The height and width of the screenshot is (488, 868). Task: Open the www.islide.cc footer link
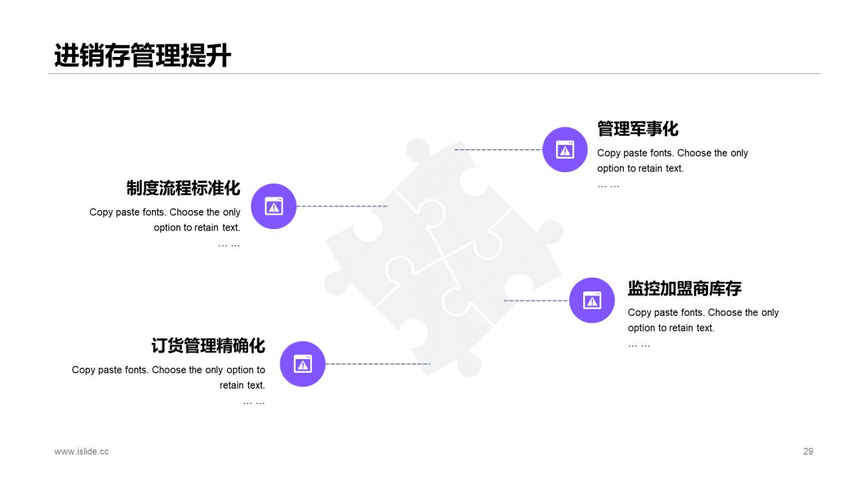(81, 451)
